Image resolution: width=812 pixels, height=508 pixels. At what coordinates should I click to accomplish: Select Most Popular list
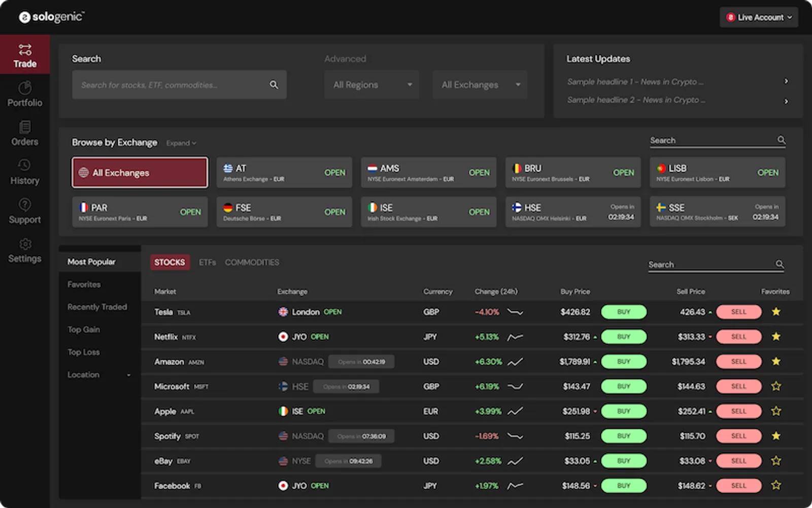point(99,262)
